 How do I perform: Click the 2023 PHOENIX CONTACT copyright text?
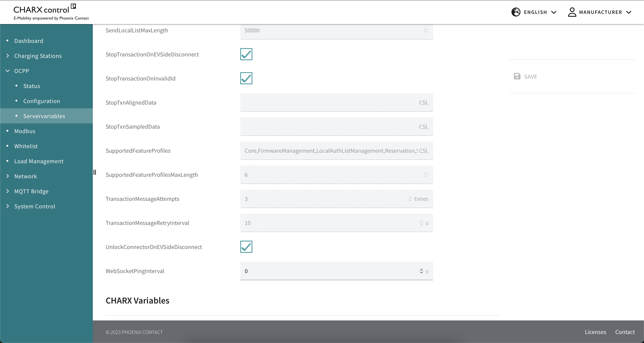pyautogui.click(x=134, y=332)
